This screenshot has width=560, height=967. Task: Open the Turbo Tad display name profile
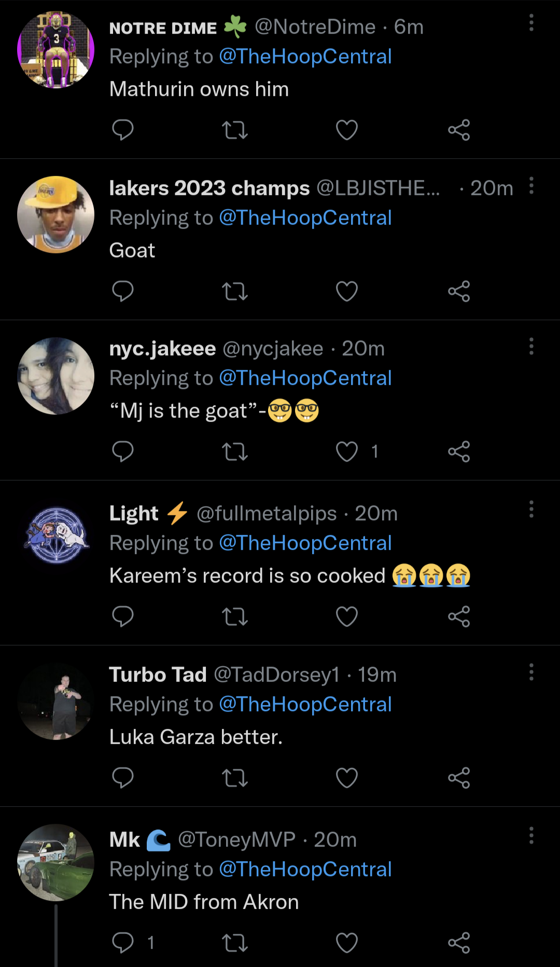[158, 675]
